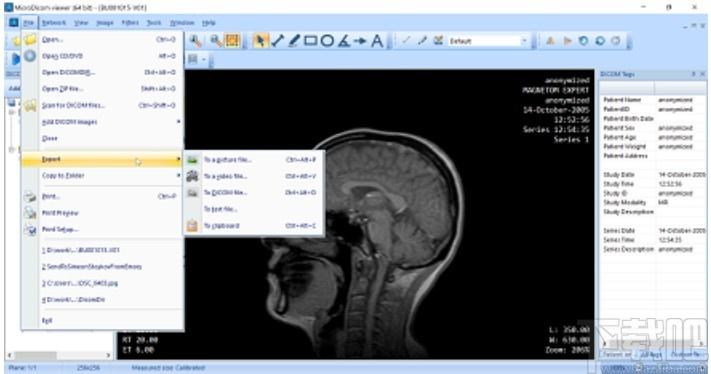This screenshot has height=374, width=711.
Task: Click the layout grid icon in second toolbar
Action: click(x=193, y=59)
